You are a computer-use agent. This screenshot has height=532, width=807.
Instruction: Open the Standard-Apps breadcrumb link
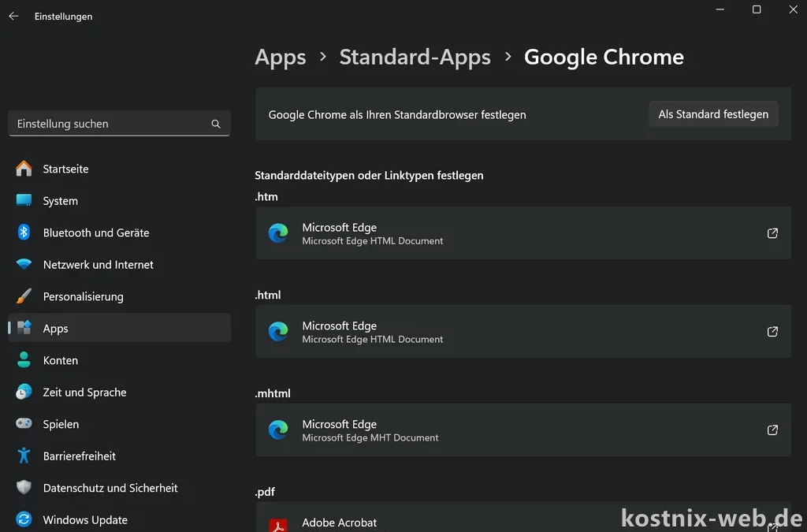coord(415,57)
